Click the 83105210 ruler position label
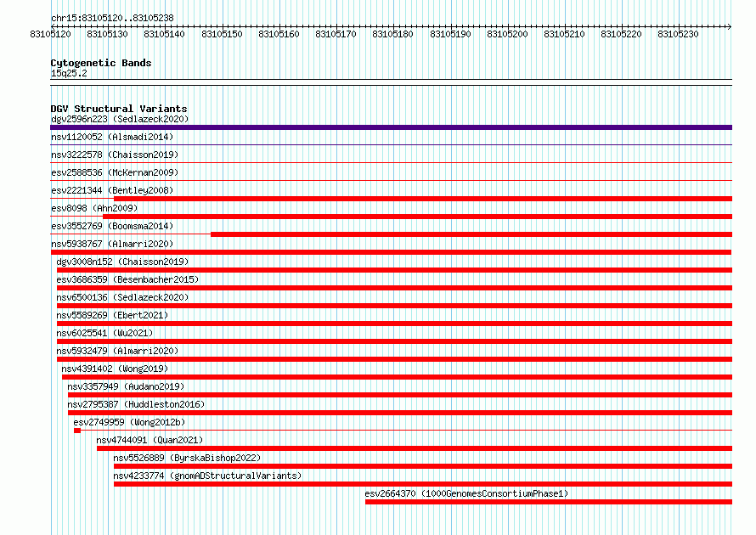This screenshot has width=756, height=535. tap(564, 34)
